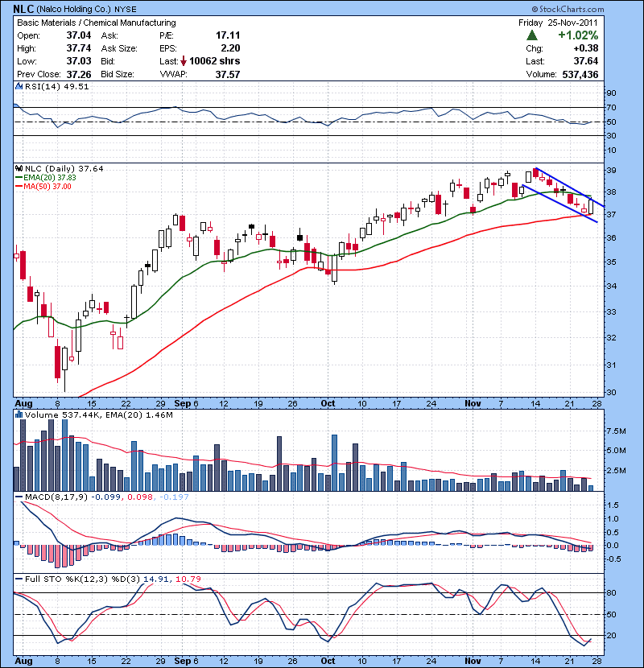Click the EPS value 2.20
Screen dimensions: 644x668
point(230,48)
